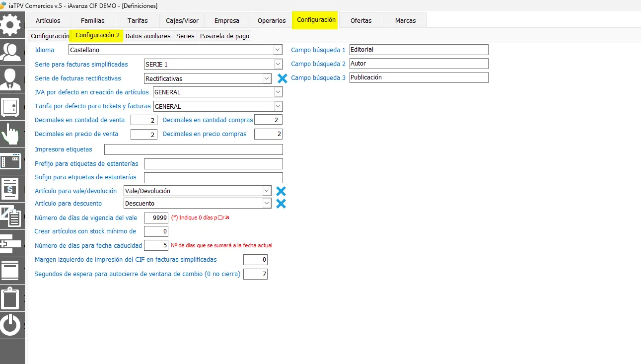Switch to the Operarios tab
The width and height of the screenshot is (641, 364).
(272, 20)
